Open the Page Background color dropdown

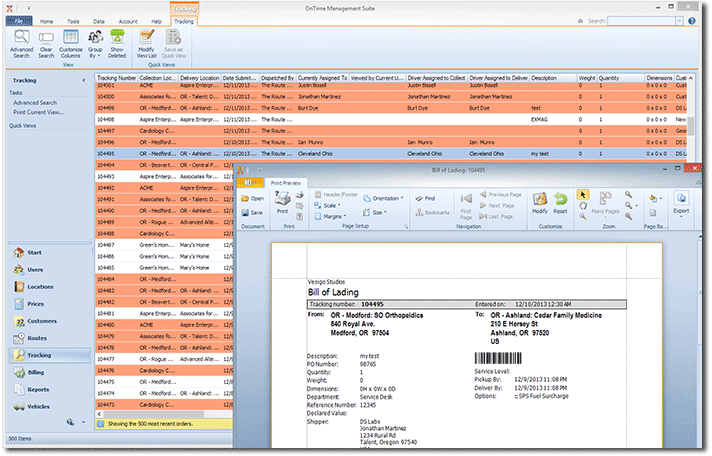click(654, 199)
